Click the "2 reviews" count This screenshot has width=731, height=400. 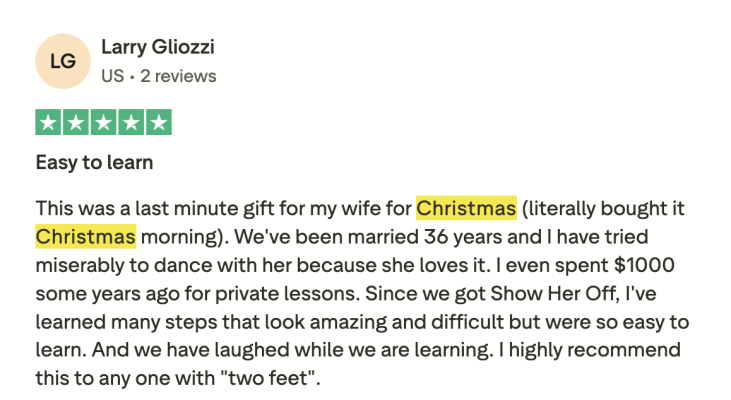[x=180, y=76]
